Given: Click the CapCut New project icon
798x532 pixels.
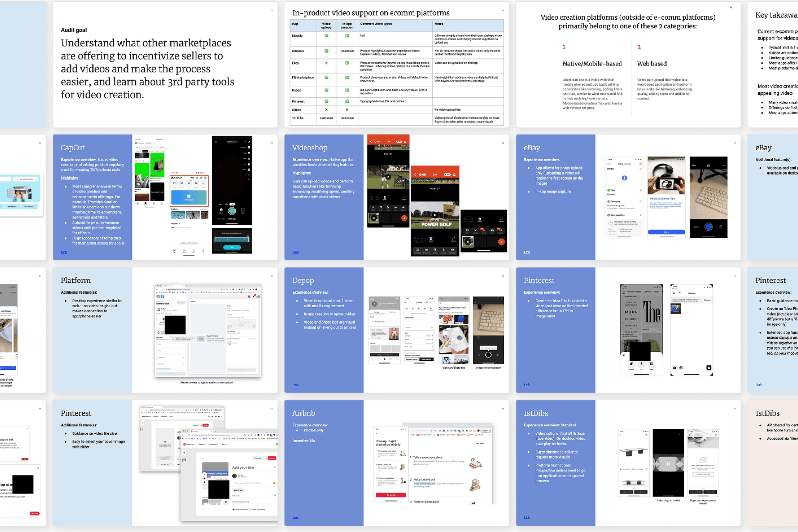Looking at the screenshot, I should [x=189, y=196].
